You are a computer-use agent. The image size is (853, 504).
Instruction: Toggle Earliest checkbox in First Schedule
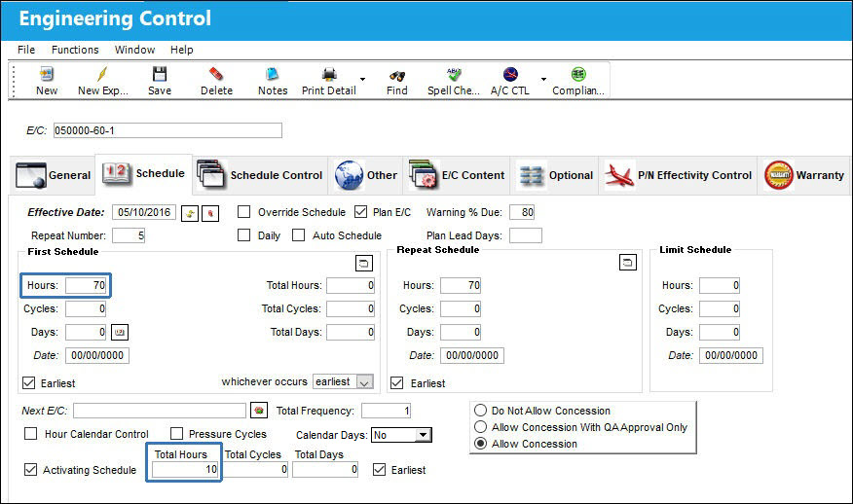[x=29, y=382]
